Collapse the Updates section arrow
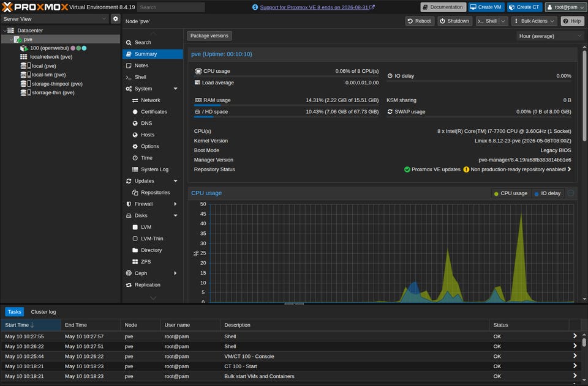Image resolution: width=588 pixels, height=386 pixels. coord(176,181)
